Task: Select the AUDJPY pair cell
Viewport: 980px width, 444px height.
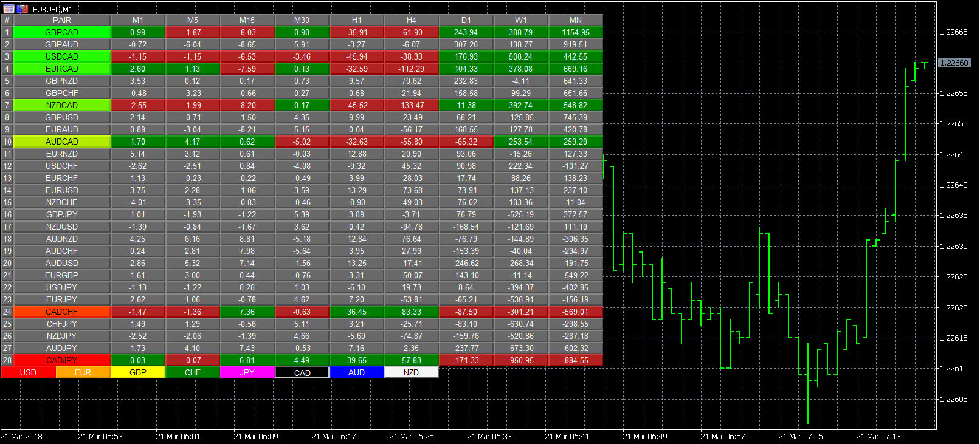Action: pos(62,348)
